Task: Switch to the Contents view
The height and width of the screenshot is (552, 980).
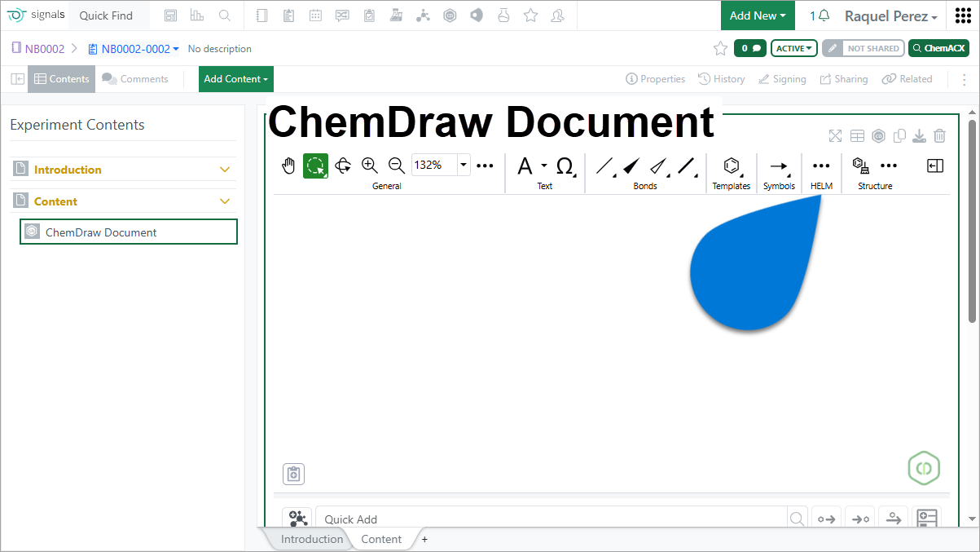Action: 62,79
